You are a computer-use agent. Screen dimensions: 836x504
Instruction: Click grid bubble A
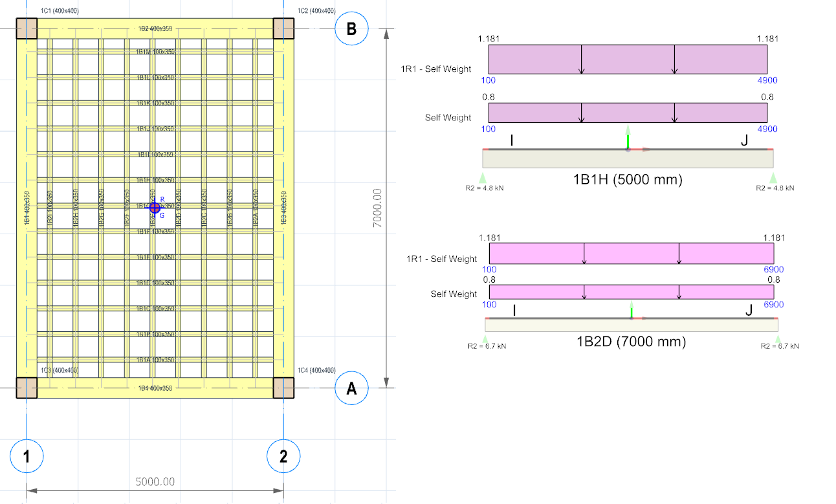tap(351, 388)
